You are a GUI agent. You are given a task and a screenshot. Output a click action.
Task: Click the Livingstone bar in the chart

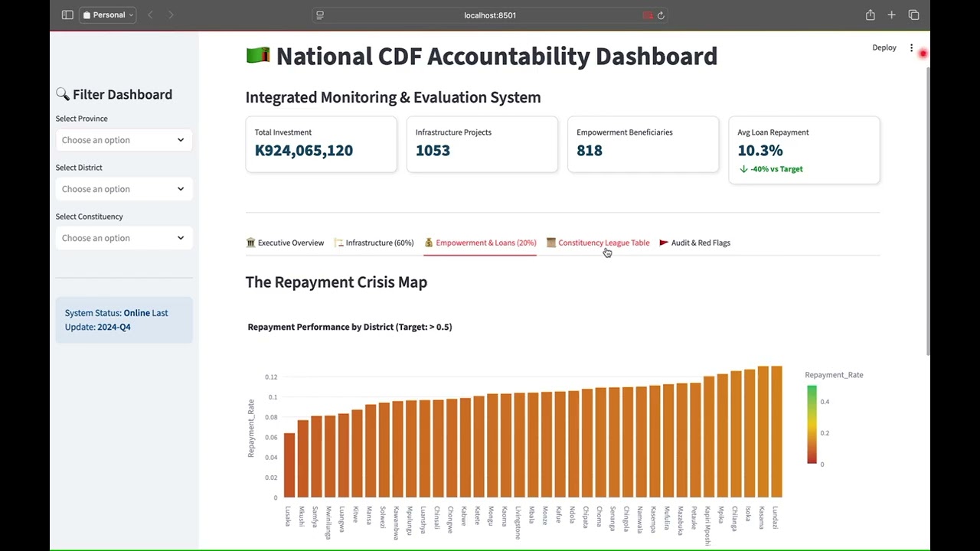(x=519, y=445)
